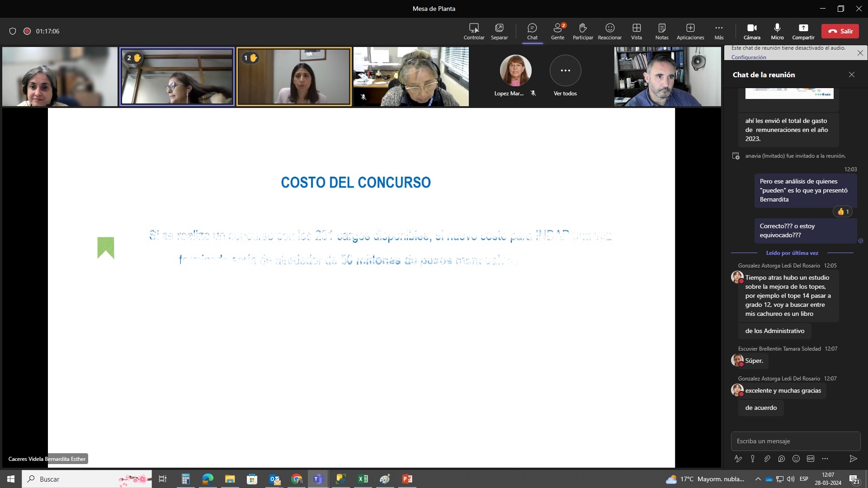Open Microsoft Edge from taskbar
This screenshot has width=868, height=488.
click(208, 479)
